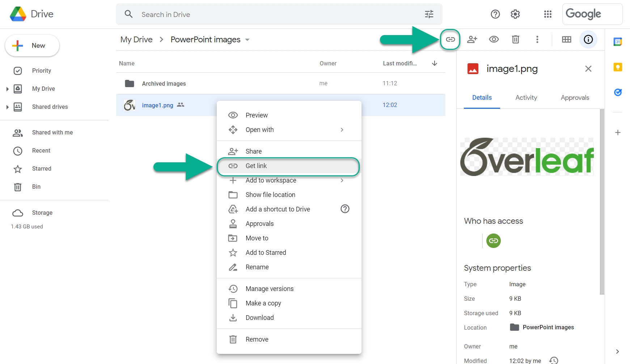Image resolution: width=630 pixels, height=364 pixels.
Task: Click the Get link icon in toolbar
Action: (x=450, y=39)
